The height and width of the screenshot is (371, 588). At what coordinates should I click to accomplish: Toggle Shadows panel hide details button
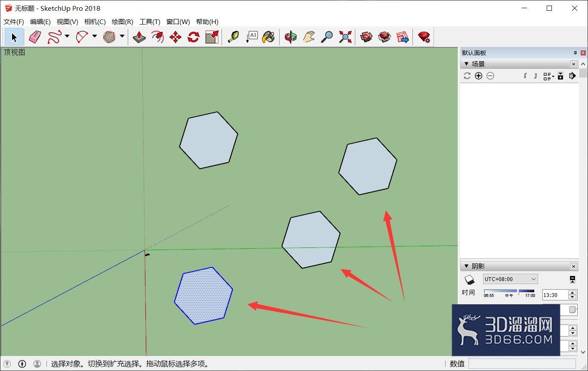[573, 279]
